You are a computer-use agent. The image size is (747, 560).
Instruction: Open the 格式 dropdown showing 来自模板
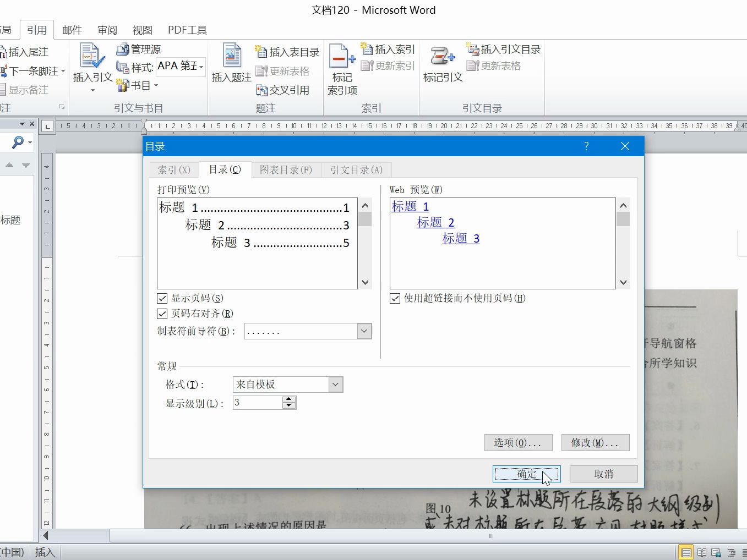pyautogui.click(x=335, y=384)
